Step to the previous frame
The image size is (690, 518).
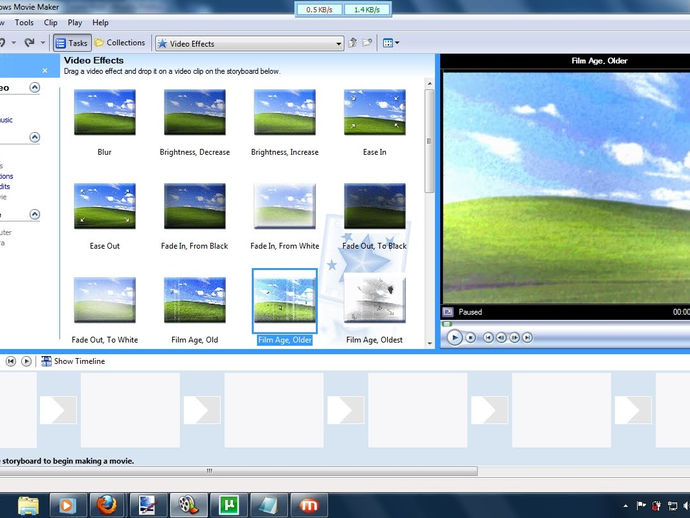click(501, 338)
